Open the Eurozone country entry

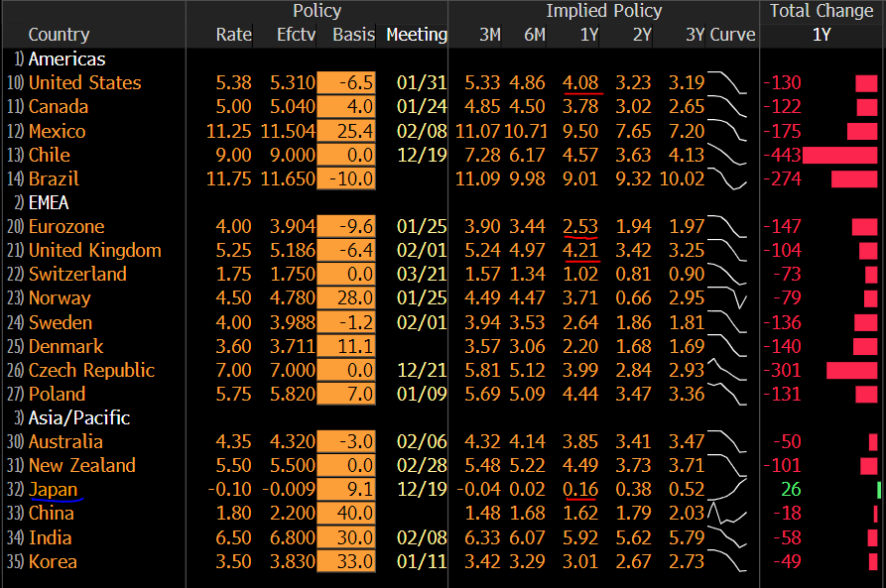point(66,226)
